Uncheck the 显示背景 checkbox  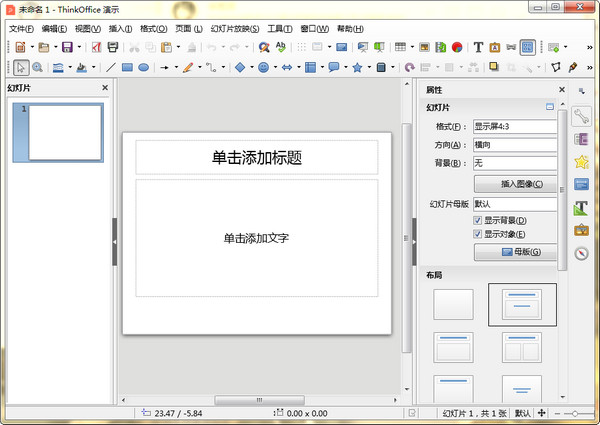(478, 220)
